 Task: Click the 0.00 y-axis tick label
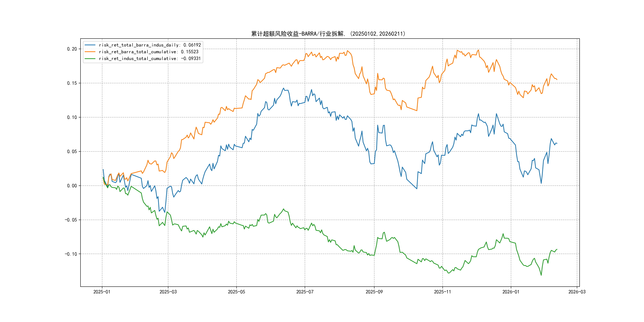72,185
